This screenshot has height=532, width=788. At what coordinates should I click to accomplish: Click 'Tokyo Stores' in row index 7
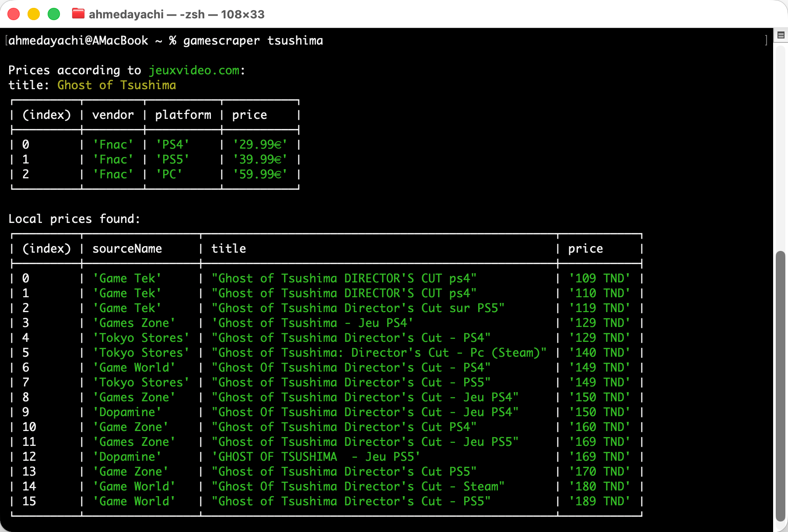[x=141, y=382]
